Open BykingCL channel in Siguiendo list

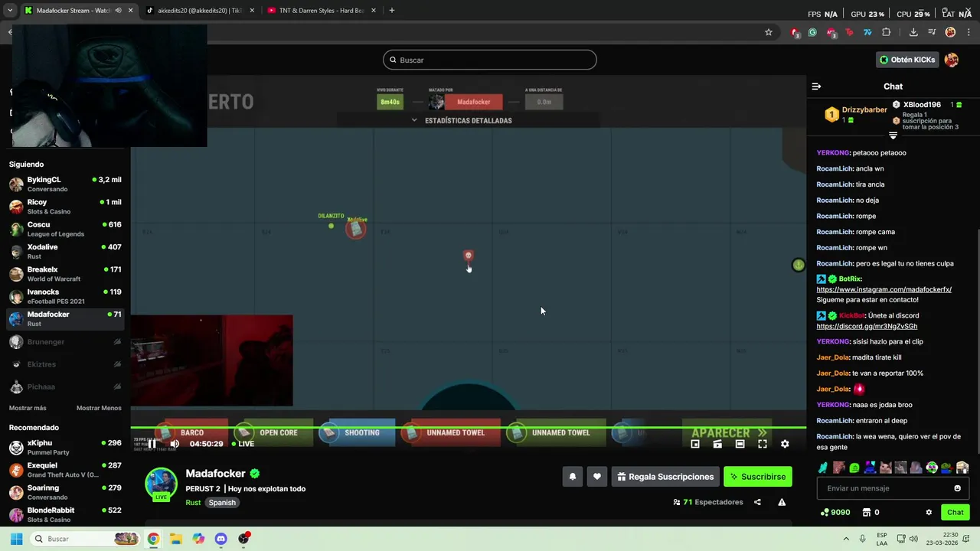point(65,184)
